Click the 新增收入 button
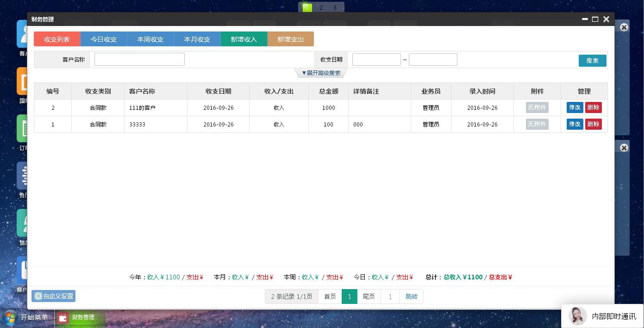This screenshot has height=328, width=644. tap(244, 39)
